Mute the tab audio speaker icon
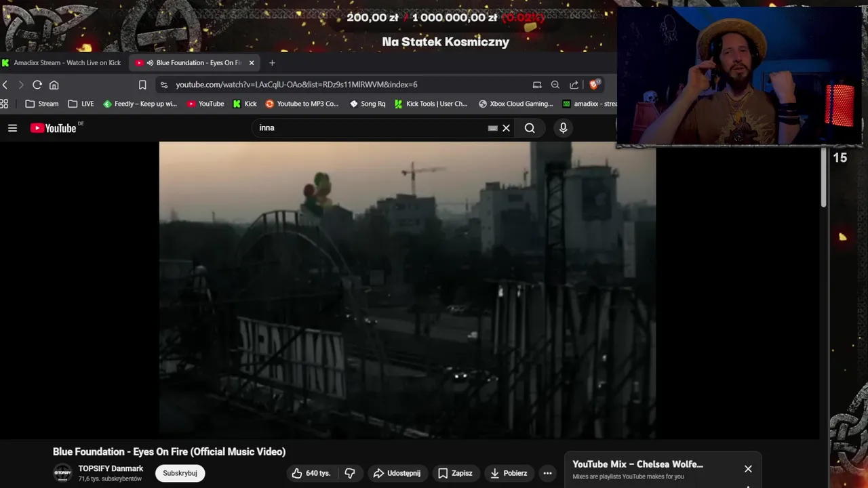 (149, 63)
